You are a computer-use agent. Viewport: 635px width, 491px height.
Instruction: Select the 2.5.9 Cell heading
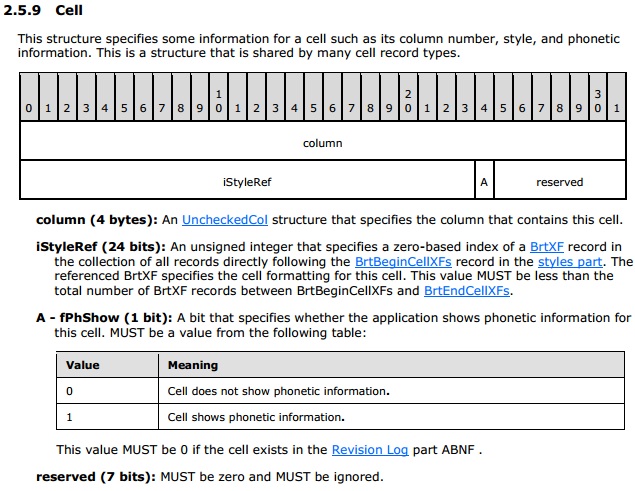click(43, 10)
